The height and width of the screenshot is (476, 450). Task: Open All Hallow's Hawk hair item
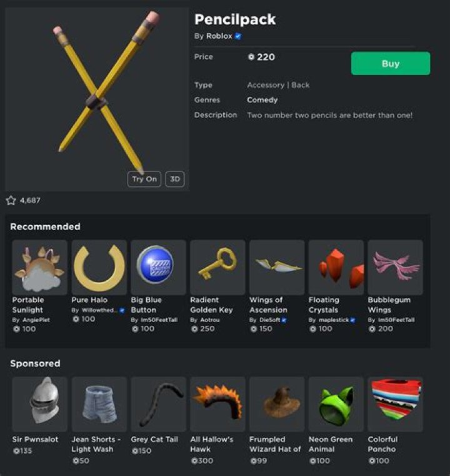coord(217,404)
